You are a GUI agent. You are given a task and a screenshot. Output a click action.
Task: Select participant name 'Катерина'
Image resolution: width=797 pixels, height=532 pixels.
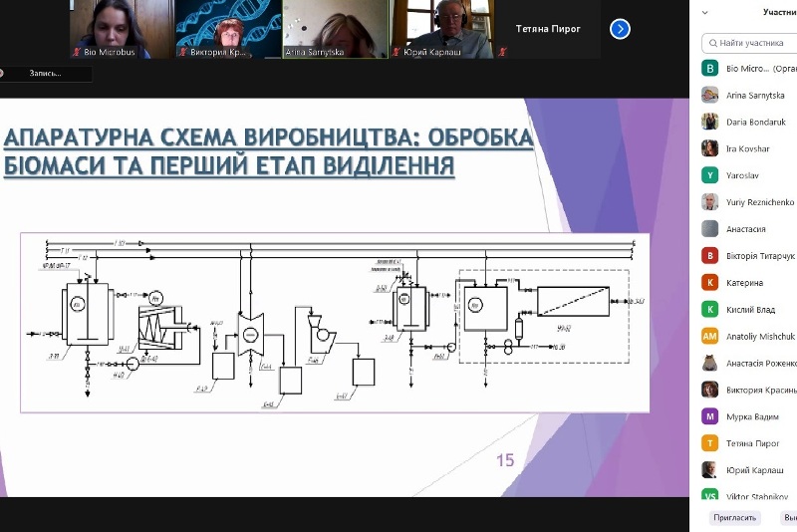click(x=744, y=283)
